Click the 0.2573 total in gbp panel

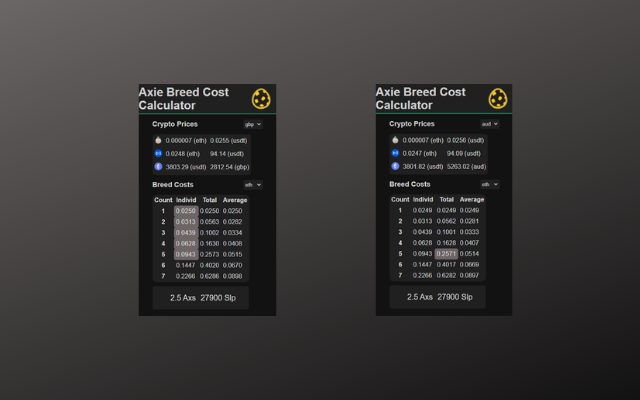209,254
